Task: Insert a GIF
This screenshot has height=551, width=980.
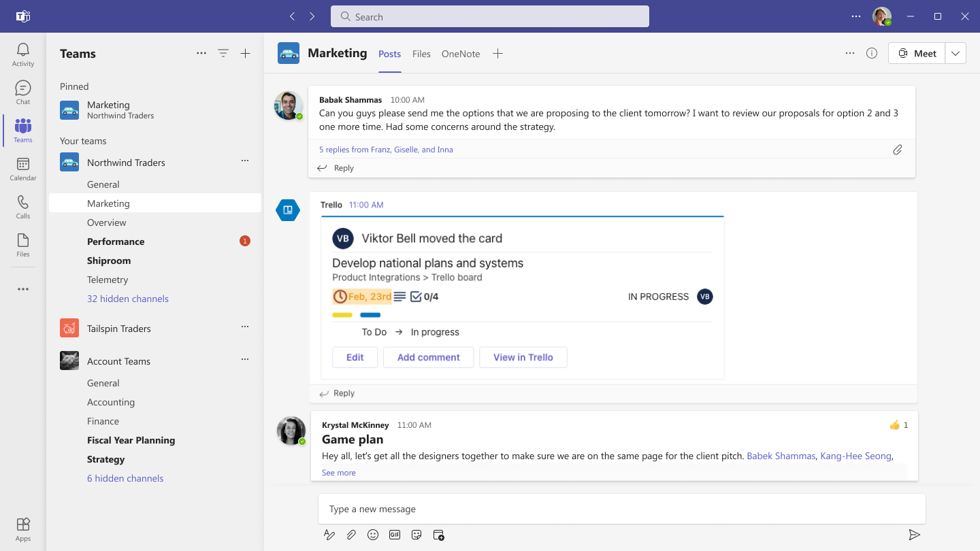Action: coord(395,535)
